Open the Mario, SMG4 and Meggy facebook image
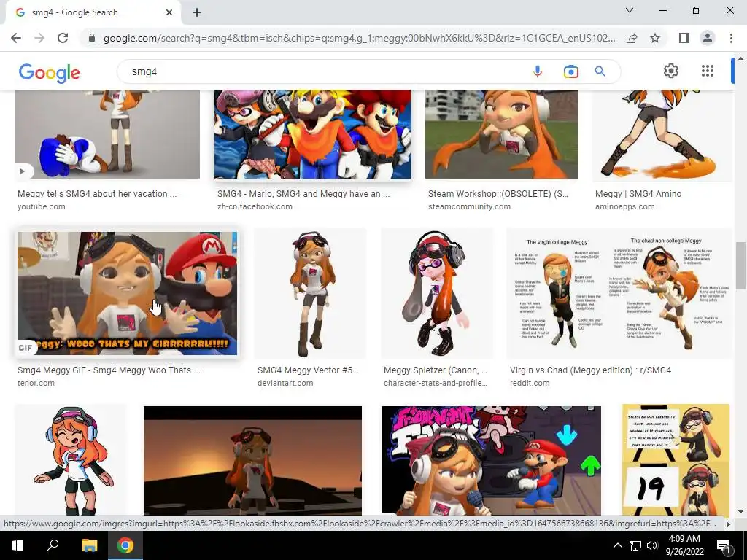This screenshot has height=560, width=747. 312,134
